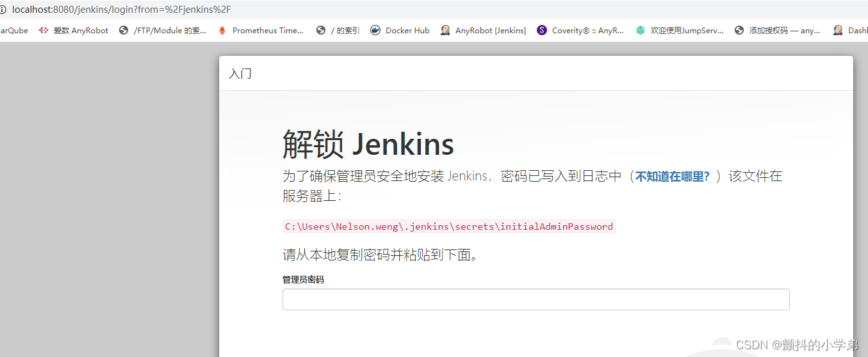Open the 欢迎使用JumpServ... bookmark
Screen dimensions: 868x357
(x=680, y=30)
